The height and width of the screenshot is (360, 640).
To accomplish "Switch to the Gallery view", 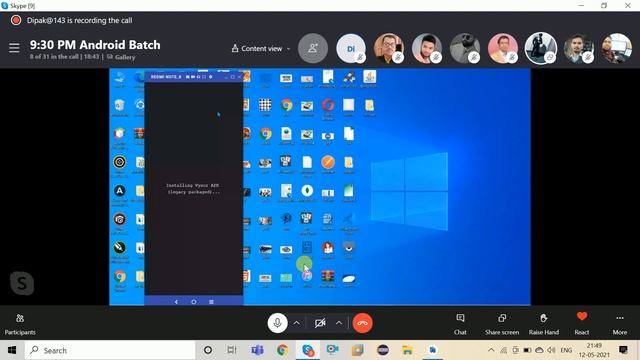I will 121,57.
